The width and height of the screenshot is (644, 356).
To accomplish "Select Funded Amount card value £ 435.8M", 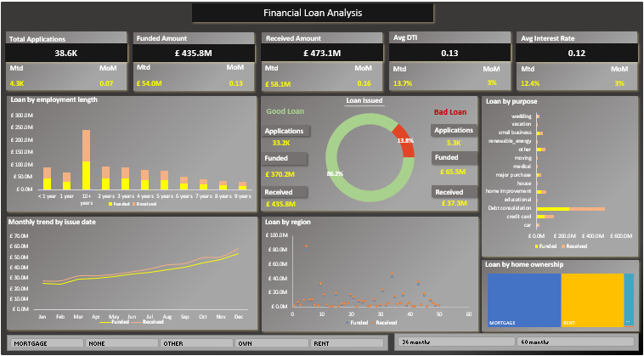I will (195, 53).
